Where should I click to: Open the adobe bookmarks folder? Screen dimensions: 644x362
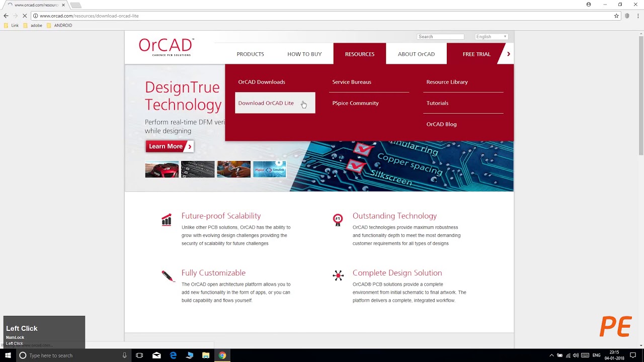(x=33, y=25)
